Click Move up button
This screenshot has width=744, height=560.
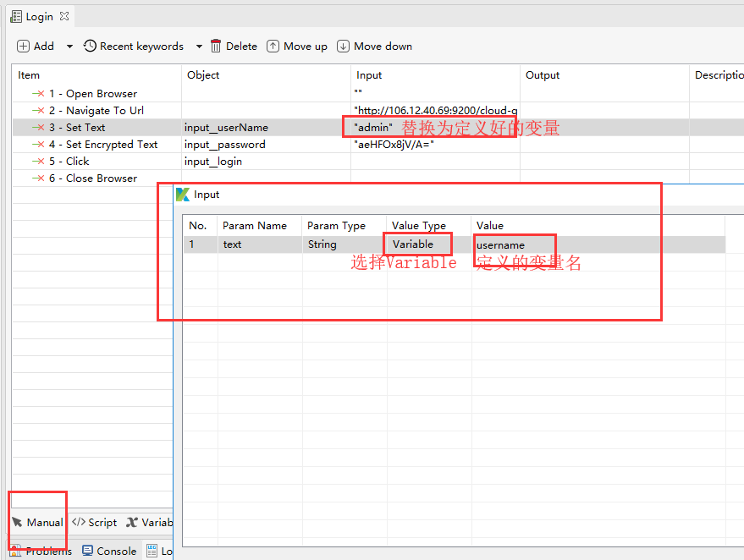(x=297, y=46)
